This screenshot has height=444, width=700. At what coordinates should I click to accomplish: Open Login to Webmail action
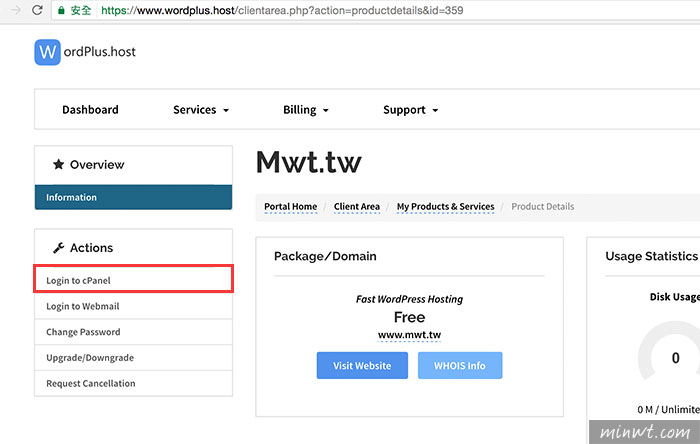[x=133, y=306]
